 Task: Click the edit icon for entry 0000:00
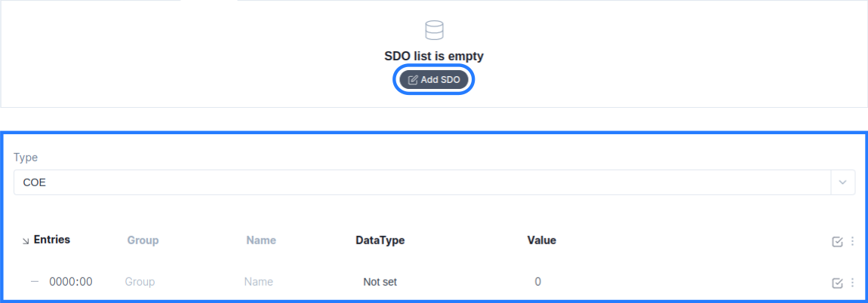pyautogui.click(x=837, y=283)
